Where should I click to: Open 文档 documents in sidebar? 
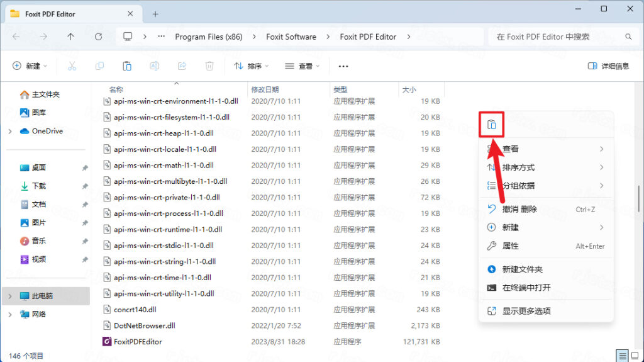click(x=33, y=205)
